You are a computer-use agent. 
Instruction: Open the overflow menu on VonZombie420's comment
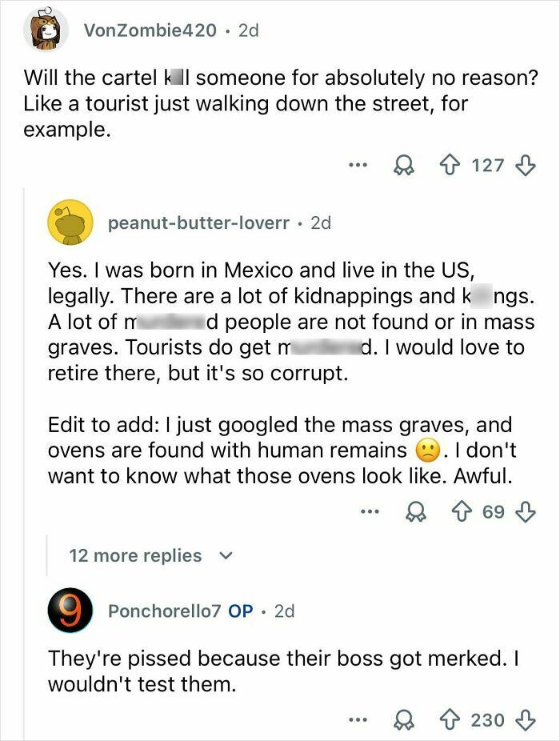click(357, 165)
